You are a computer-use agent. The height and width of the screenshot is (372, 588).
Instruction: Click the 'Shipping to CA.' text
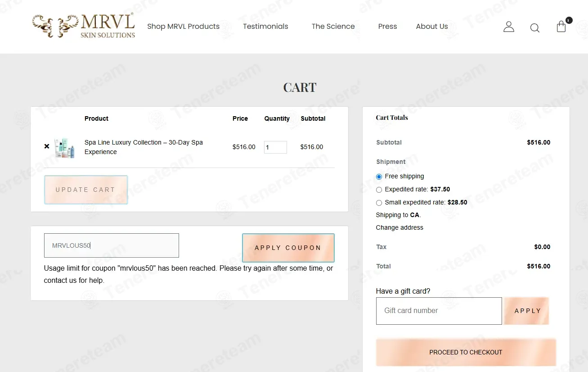pos(399,215)
